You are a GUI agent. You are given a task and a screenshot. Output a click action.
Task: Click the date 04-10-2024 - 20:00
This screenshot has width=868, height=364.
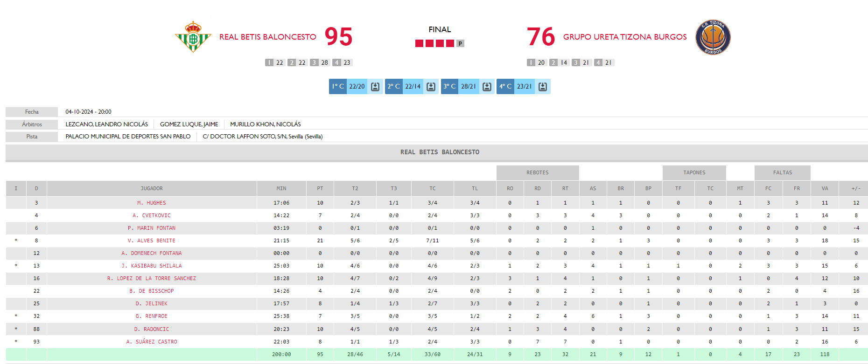(88, 112)
